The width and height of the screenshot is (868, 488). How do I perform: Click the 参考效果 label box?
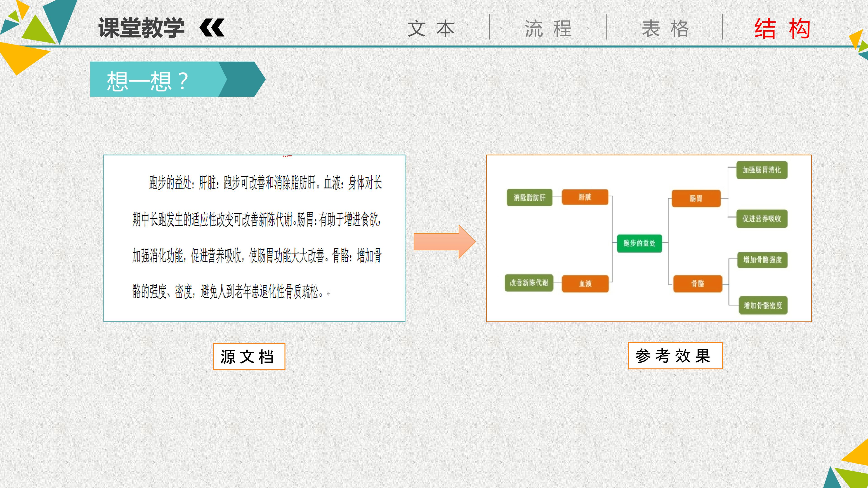pos(675,356)
